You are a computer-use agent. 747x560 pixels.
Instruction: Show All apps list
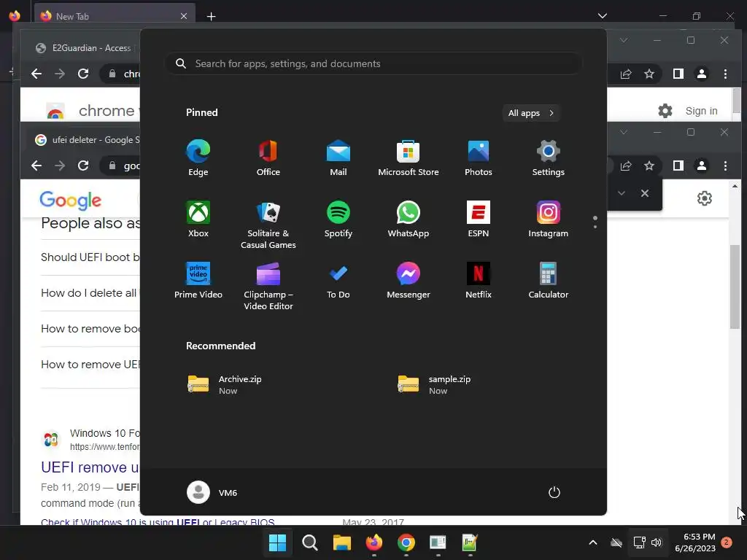(531, 113)
